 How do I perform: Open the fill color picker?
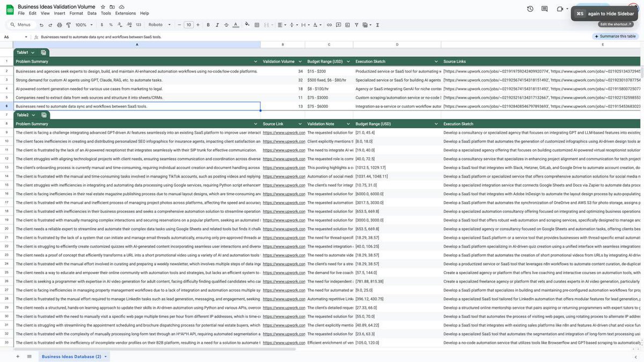tap(248, 25)
